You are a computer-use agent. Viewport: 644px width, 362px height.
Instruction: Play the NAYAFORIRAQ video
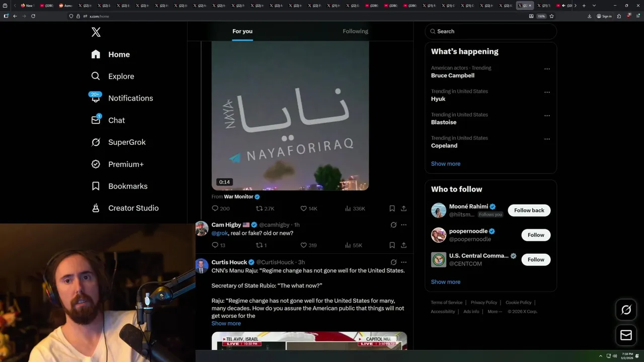tap(290, 116)
